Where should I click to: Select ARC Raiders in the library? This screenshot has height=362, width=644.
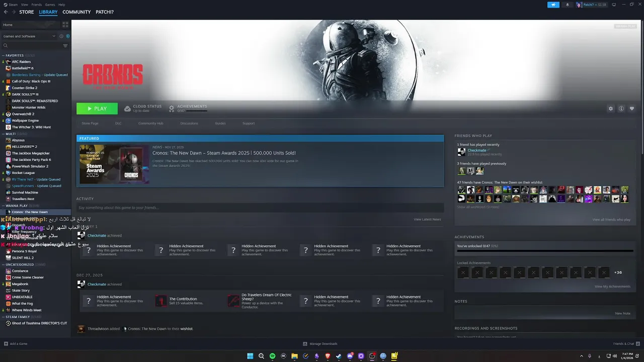[x=21, y=62]
